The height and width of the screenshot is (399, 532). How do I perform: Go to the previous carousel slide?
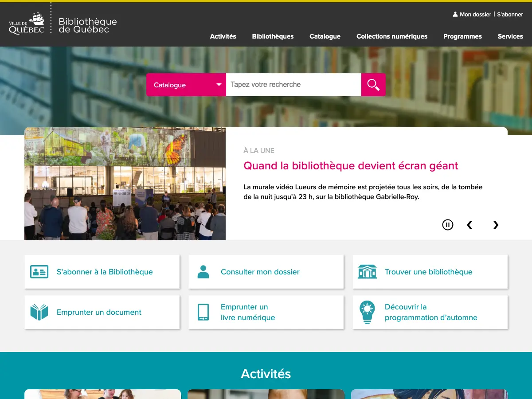pyautogui.click(x=469, y=225)
